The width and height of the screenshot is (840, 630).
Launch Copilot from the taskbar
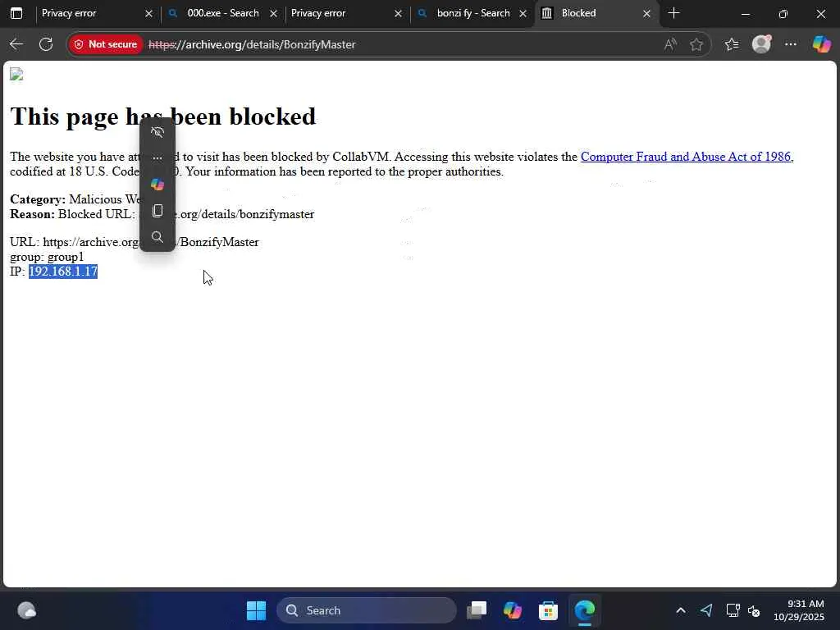pyautogui.click(x=512, y=610)
